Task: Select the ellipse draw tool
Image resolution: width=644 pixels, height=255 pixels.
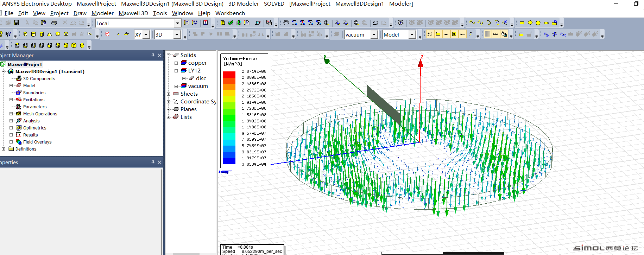Action: coord(546,23)
